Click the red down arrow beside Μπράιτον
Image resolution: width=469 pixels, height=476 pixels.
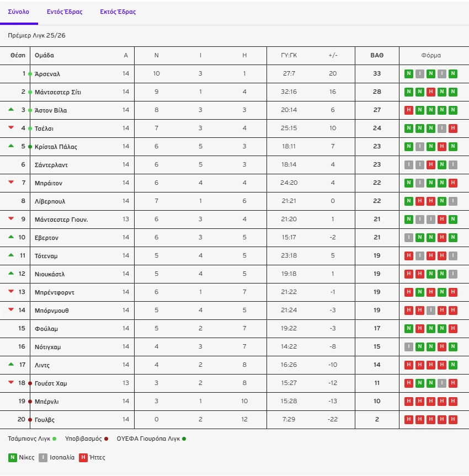pyautogui.click(x=10, y=183)
